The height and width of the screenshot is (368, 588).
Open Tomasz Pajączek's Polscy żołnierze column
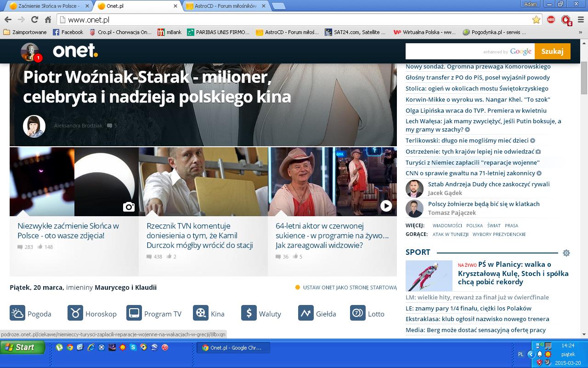point(484,204)
